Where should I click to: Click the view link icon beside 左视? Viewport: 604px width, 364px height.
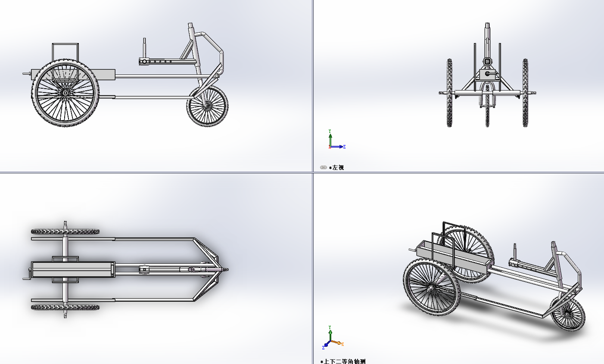pos(324,167)
